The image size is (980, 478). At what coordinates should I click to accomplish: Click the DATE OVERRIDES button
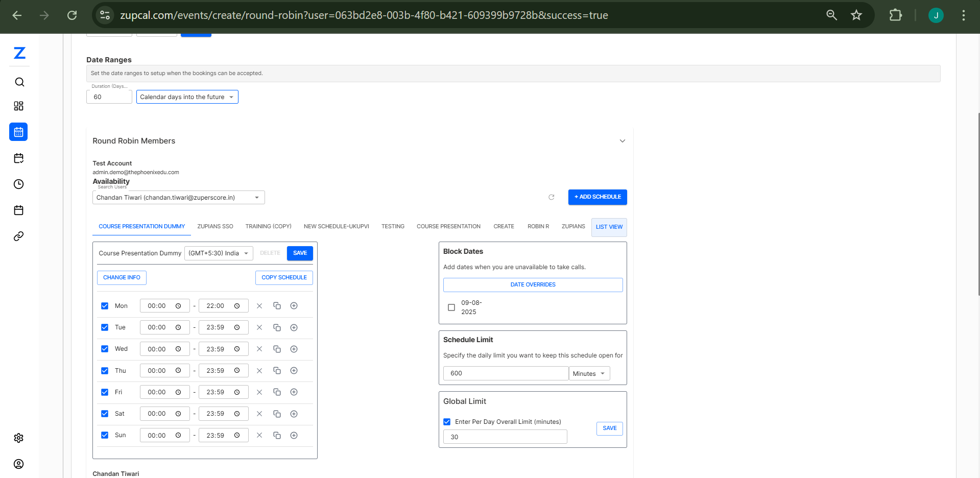[533, 285]
